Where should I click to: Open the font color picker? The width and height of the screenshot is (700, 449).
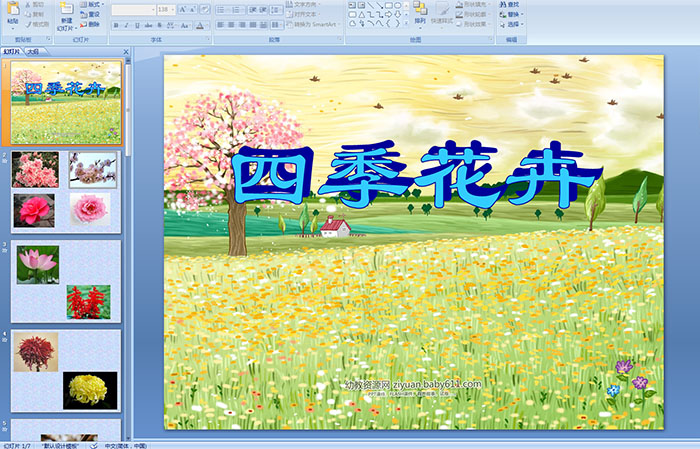201,25
